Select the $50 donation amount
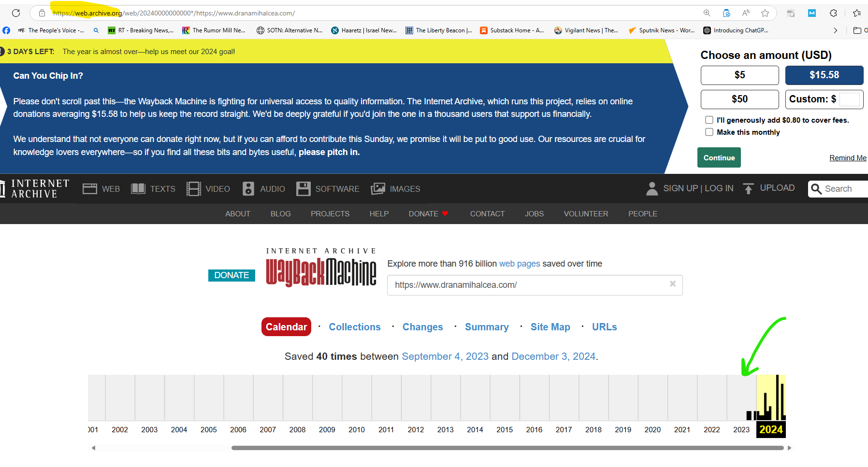The width and height of the screenshot is (868, 467). click(740, 99)
